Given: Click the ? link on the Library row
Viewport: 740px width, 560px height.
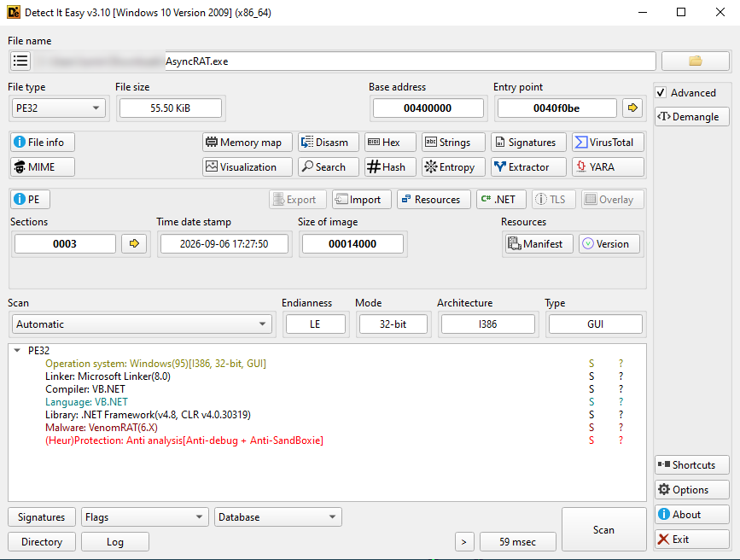Looking at the screenshot, I should [621, 415].
